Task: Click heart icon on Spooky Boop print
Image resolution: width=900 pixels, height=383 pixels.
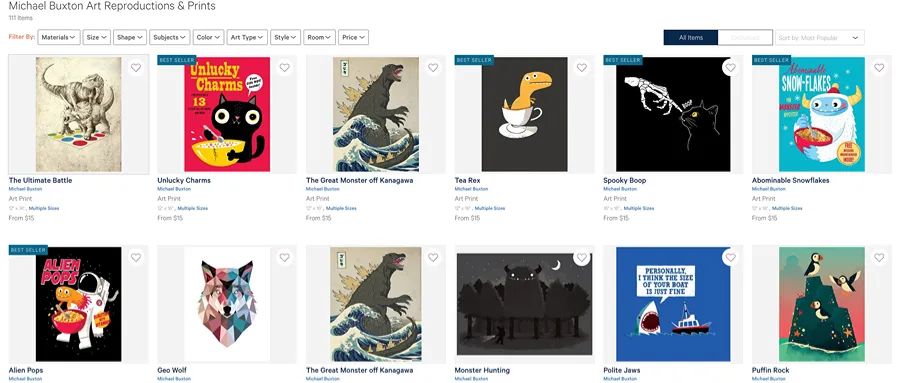Action: coord(730,68)
